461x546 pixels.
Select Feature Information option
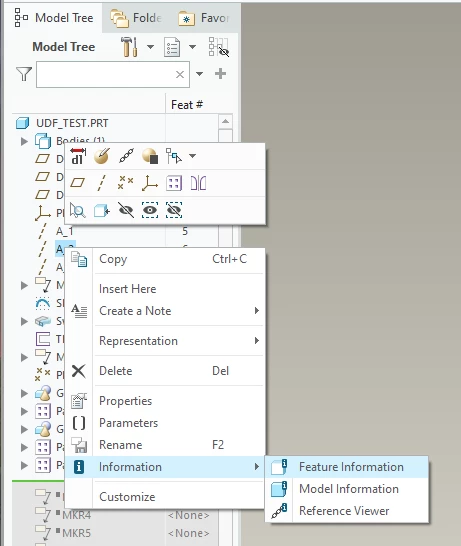[347, 467]
